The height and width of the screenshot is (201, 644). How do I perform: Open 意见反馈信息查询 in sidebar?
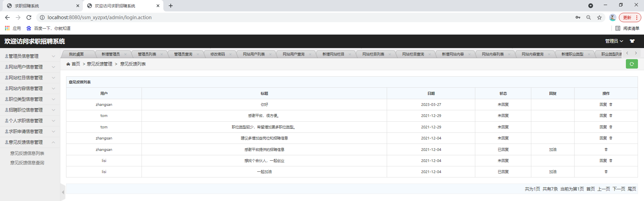27,163
